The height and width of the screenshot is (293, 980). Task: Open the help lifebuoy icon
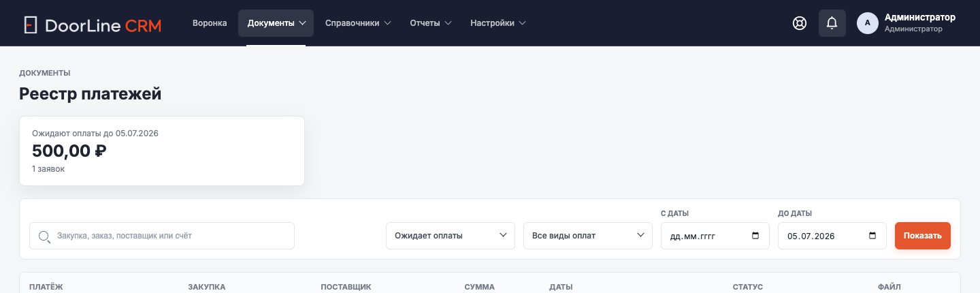pyautogui.click(x=800, y=23)
